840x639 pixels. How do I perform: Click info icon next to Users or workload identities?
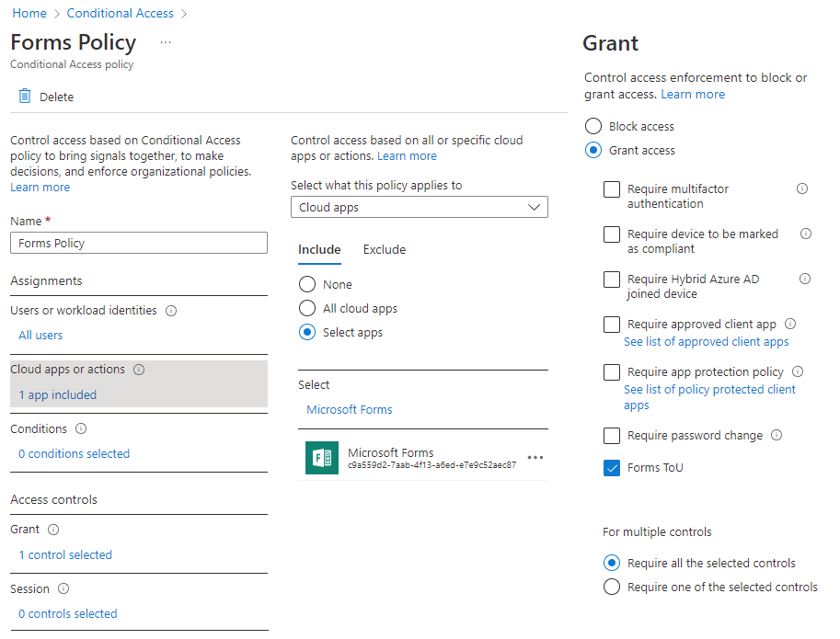click(x=171, y=311)
